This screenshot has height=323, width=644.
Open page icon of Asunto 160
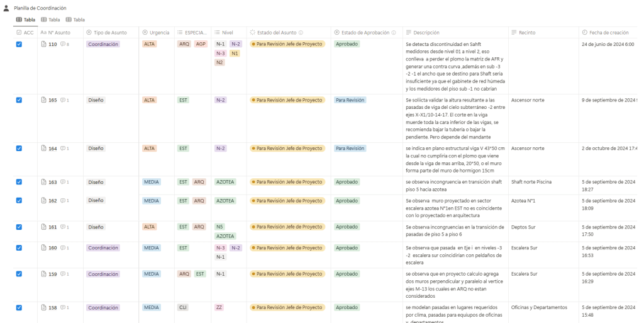(x=44, y=248)
